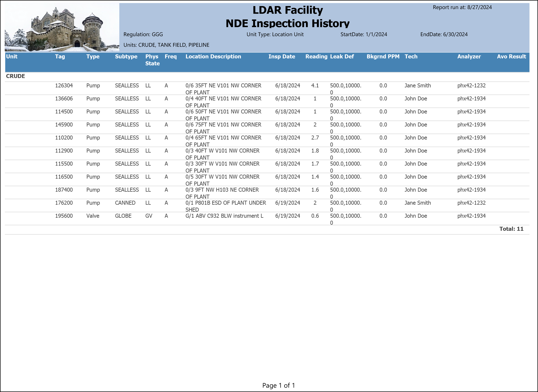The height and width of the screenshot is (392, 538).
Task: Click 'Unit Type: Location Unit' label
Action: [x=275, y=34]
